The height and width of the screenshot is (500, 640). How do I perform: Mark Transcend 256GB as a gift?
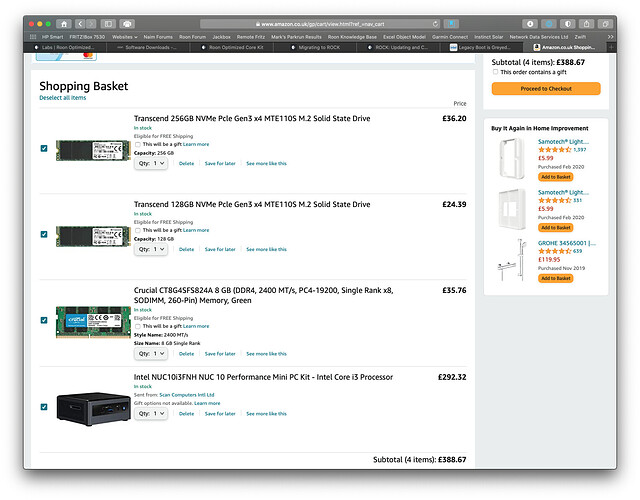138,144
